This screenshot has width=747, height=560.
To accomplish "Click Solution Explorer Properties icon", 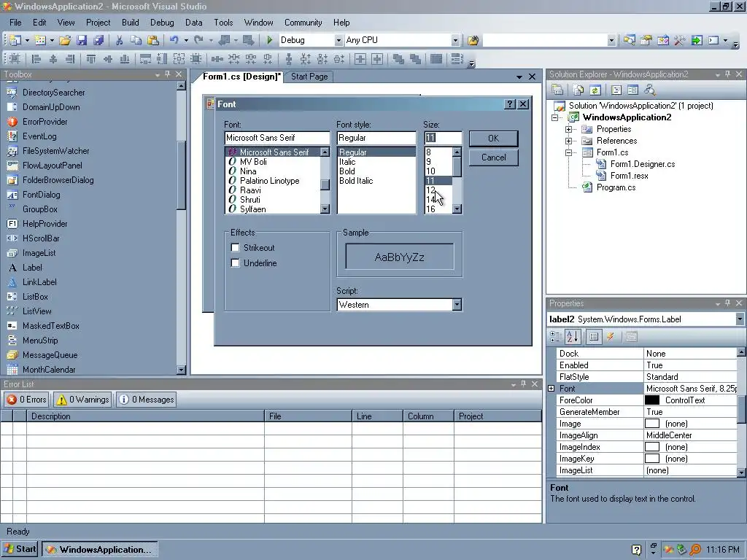I will 557,90.
